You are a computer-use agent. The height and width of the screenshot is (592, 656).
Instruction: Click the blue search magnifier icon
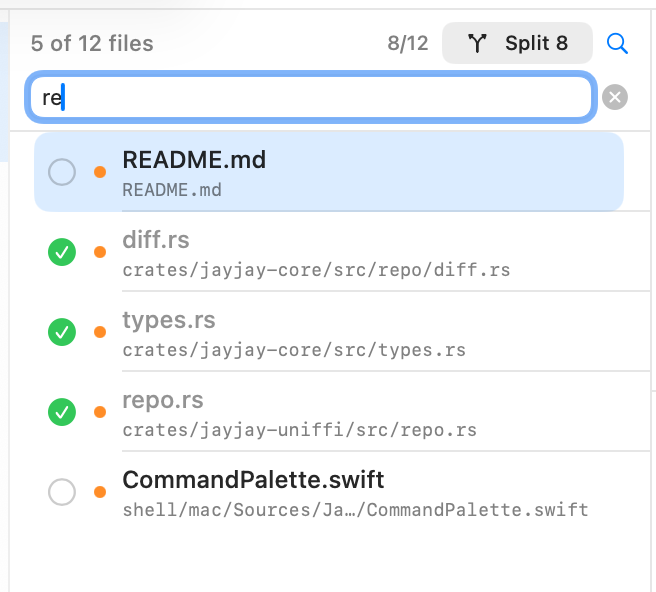coord(618,44)
